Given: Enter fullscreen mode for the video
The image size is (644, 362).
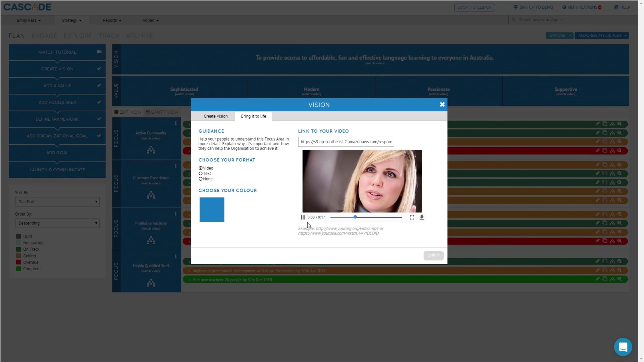Looking at the screenshot, I should pyautogui.click(x=412, y=217).
